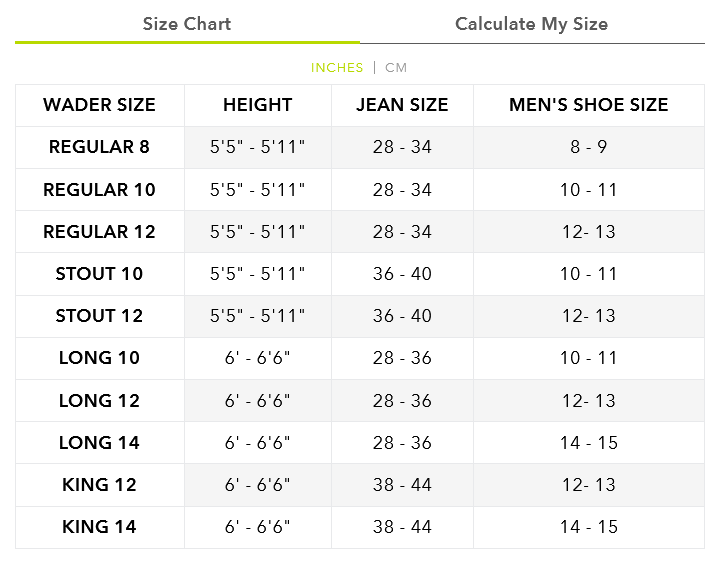The width and height of the screenshot is (720, 580).
Task: Click the 38 - 44 jean size for KING 12
Action: (402, 485)
